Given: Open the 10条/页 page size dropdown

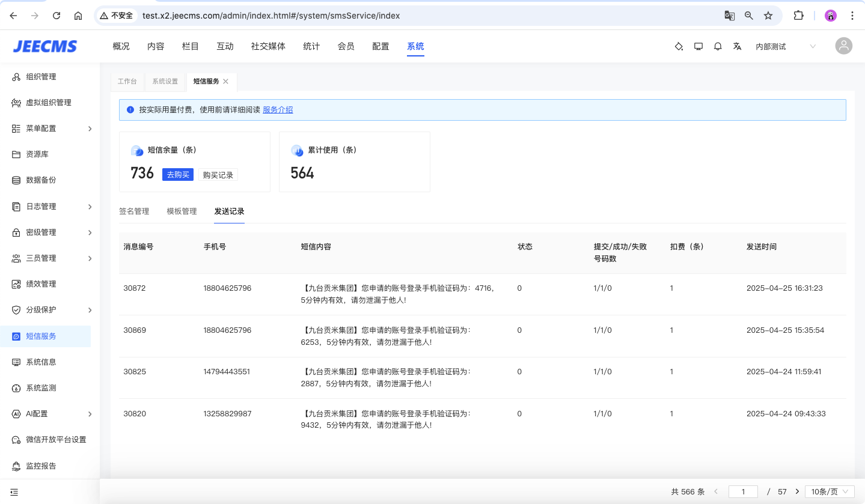Looking at the screenshot, I should (830, 491).
